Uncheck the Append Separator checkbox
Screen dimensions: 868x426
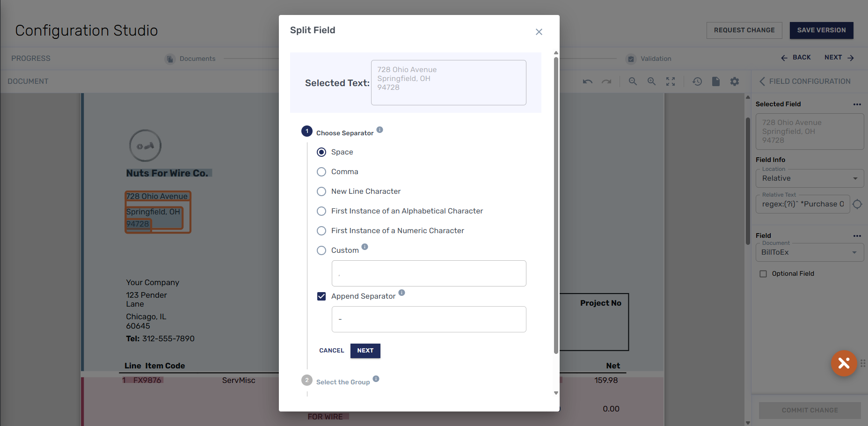click(x=321, y=296)
